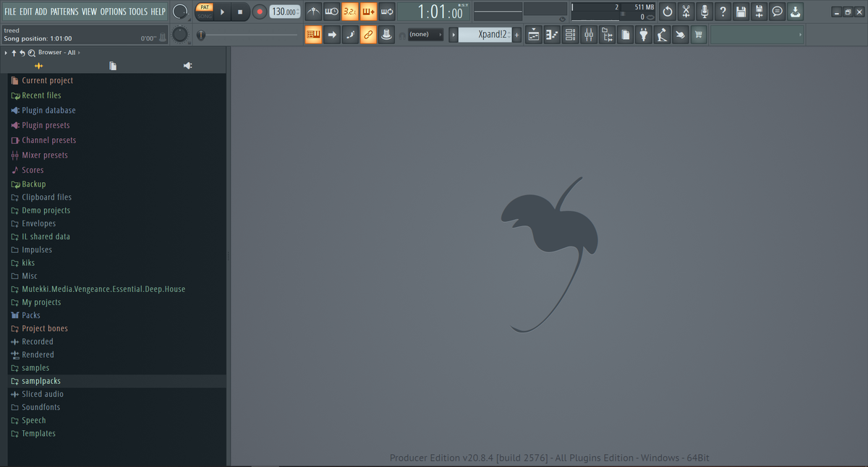Open the HELP menu
868x467 pixels.
click(158, 12)
